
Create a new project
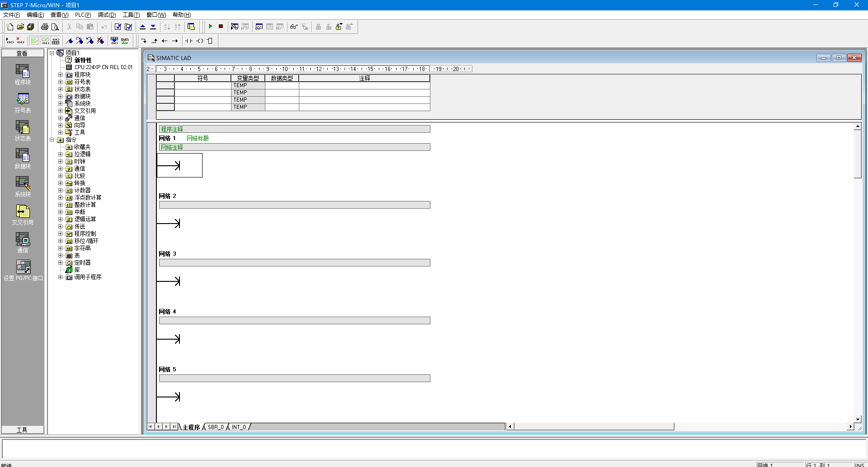click(x=9, y=27)
